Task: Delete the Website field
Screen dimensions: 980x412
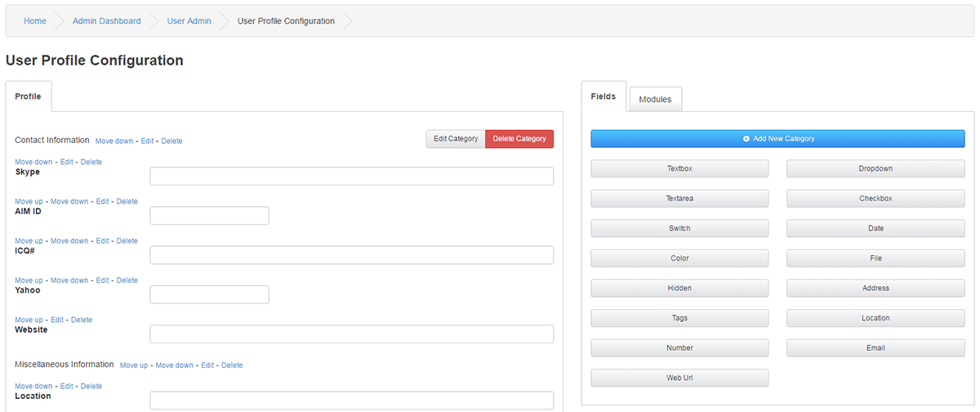Action: [82, 320]
